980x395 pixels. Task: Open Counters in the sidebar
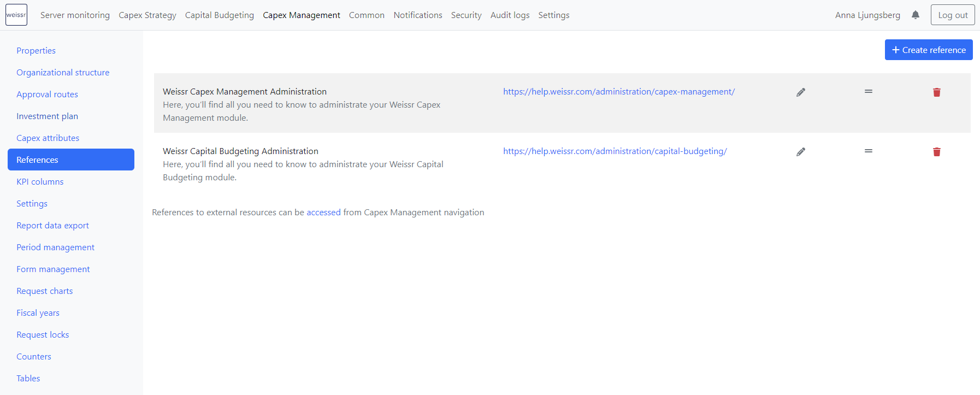point(34,356)
